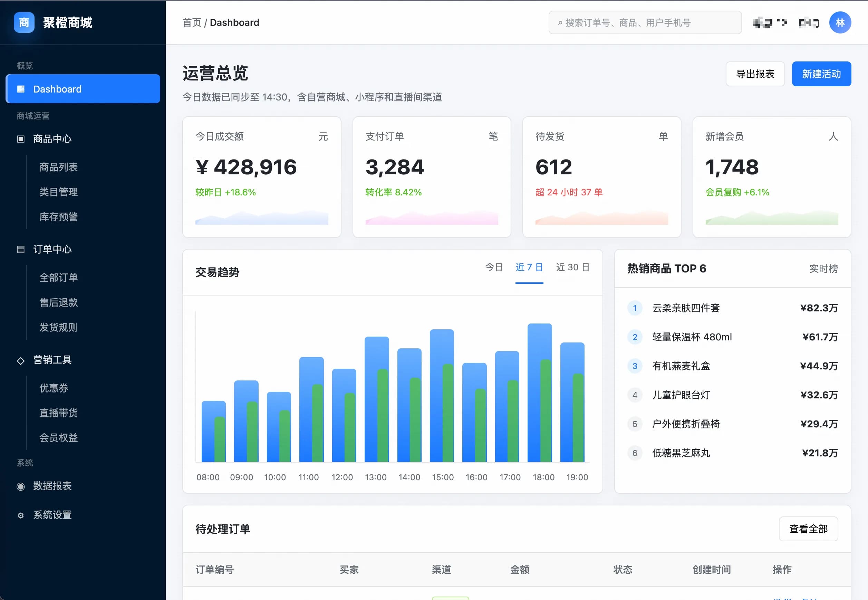Open 类目管理 in the sidebar
Screen dimensions: 868x600
pyautogui.click(x=59, y=192)
